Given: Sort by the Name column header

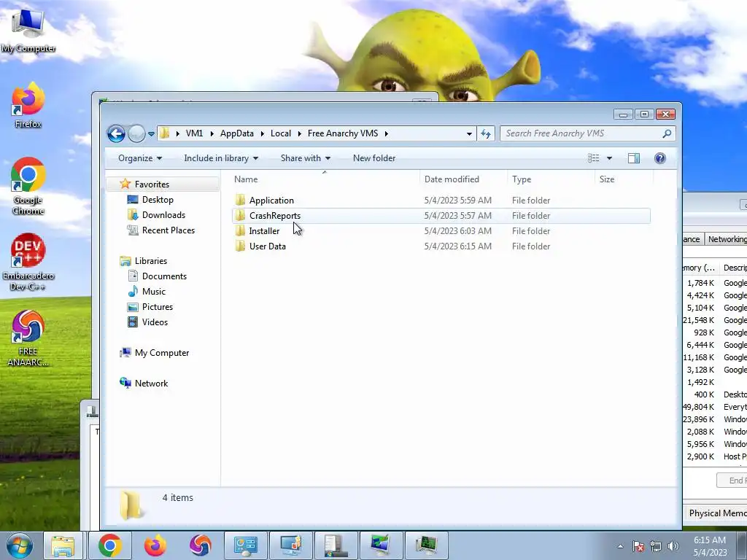Looking at the screenshot, I should click(x=325, y=179).
